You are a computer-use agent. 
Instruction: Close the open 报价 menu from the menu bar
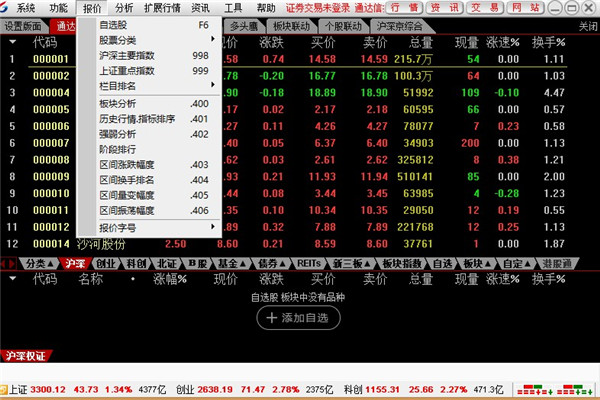point(92,8)
